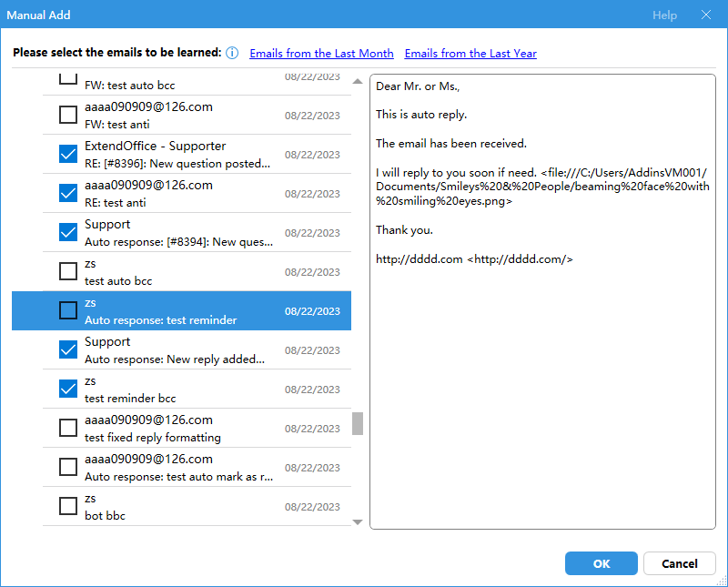
Task: Check the 'FW: test anti' email checkbox
Action: pos(68,115)
